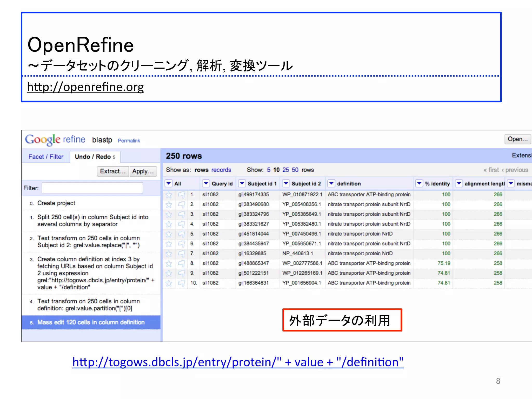Click cell 'nitrate transport protein NrtD' in row 5
This screenshot has width=532, height=399.
click(x=360, y=234)
